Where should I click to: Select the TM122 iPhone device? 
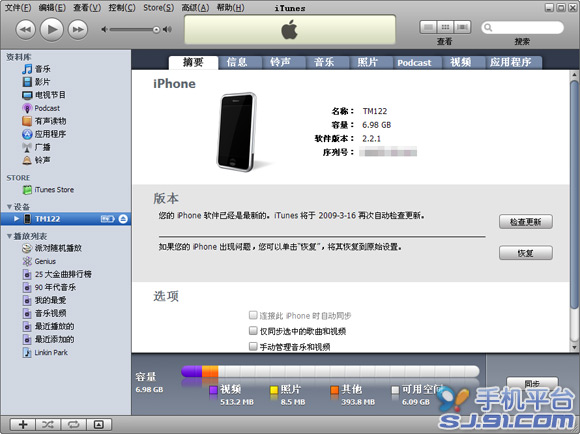click(65, 219)
